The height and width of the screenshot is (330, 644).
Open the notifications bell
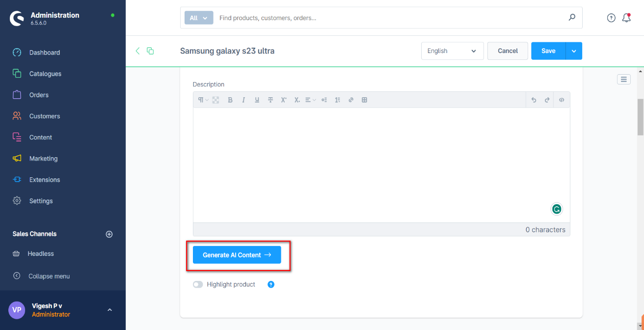pos(626,18)
